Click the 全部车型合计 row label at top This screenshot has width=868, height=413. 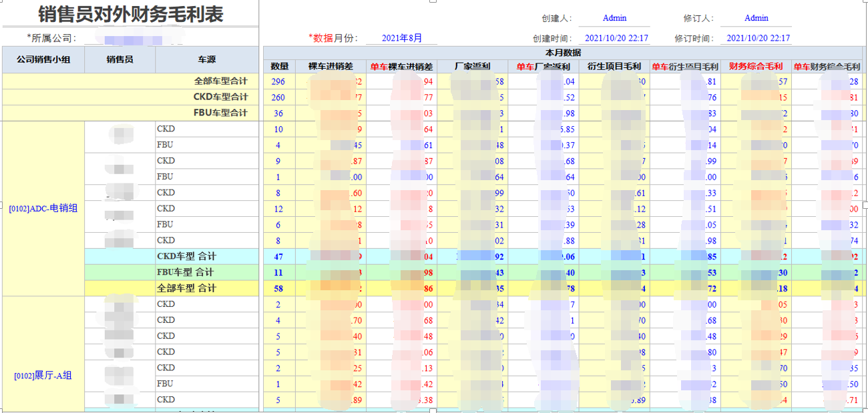[x=220, y=81]
